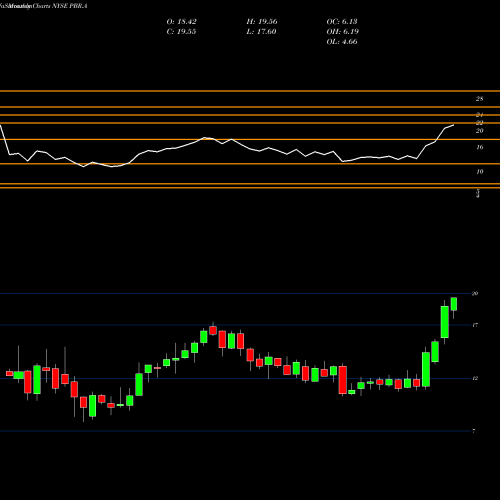Click the 10 label on line chart axis
The width and height of the screenshot is (500, 500).
[x=479, y=172]
